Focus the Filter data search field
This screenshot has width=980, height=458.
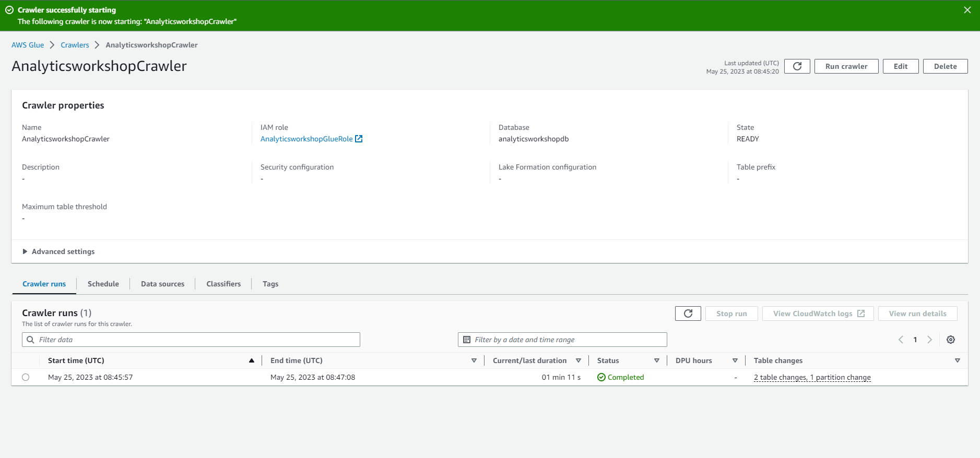click(x=191, y=340)
